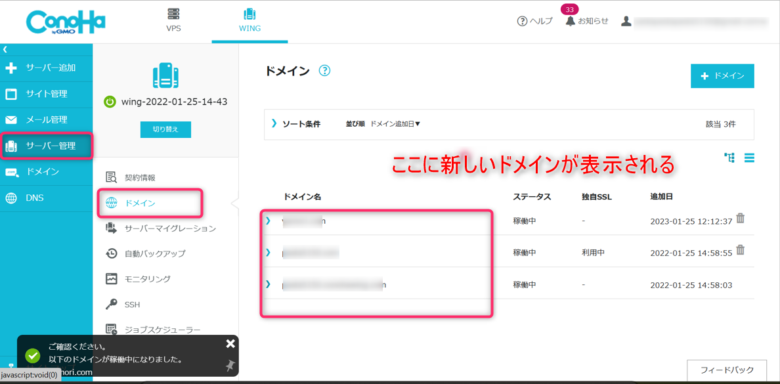The width and height of the screenshot is (780, 384).
Task: Click server name wing-2022-01-25-14-43
Action: [174, 102]
